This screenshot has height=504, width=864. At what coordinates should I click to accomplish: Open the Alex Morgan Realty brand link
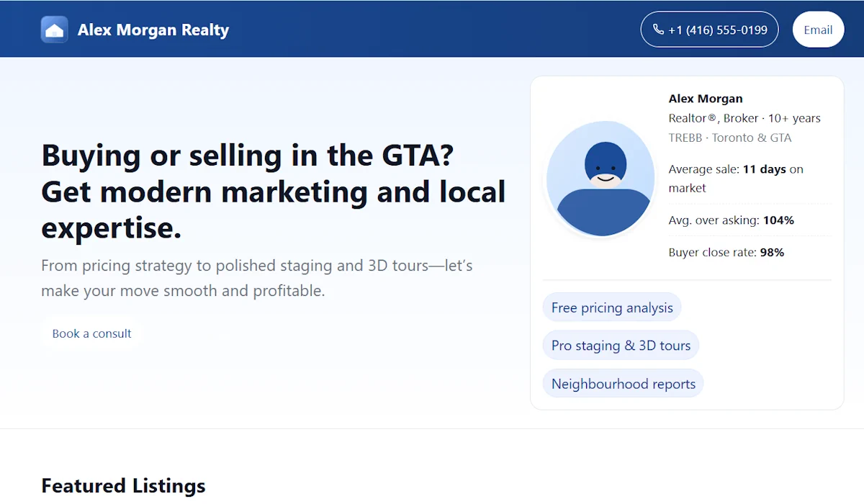tap(153, 30)
